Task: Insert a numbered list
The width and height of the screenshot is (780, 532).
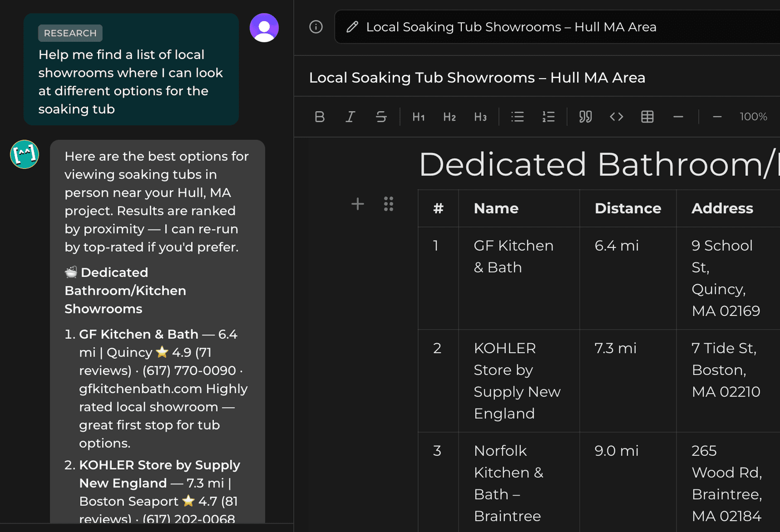Action: (x=549, y=117)
